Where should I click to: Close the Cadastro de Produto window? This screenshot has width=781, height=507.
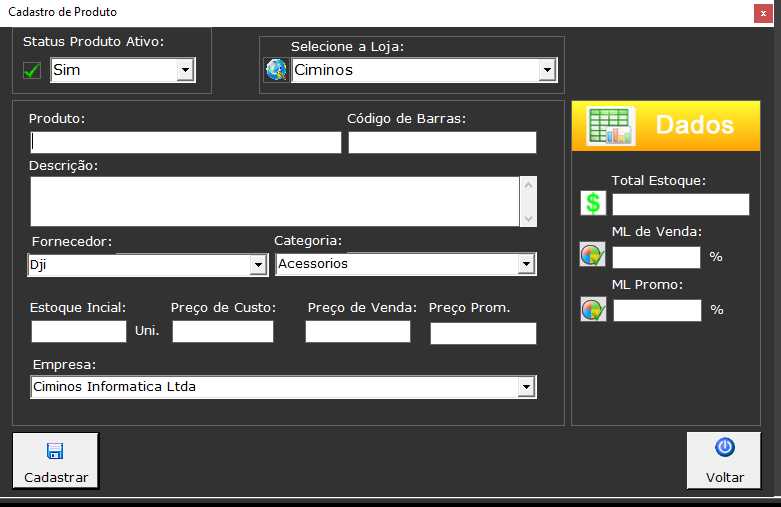click(x=761, y=13)
